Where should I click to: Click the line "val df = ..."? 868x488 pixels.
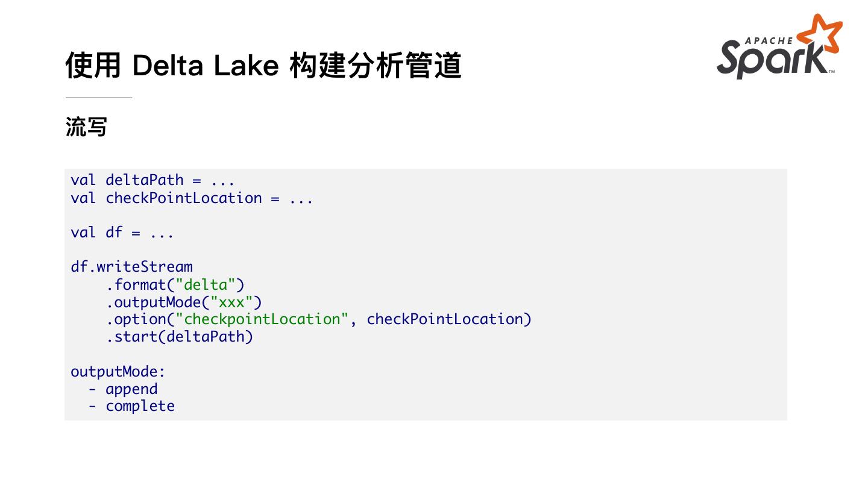(x=122, y=233)
